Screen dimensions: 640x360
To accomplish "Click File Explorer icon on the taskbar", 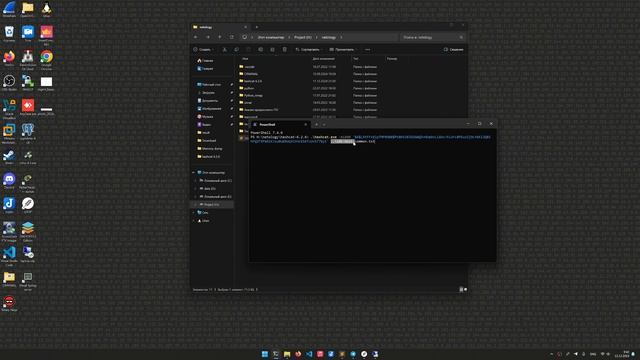I will click(x=287, y=354).
